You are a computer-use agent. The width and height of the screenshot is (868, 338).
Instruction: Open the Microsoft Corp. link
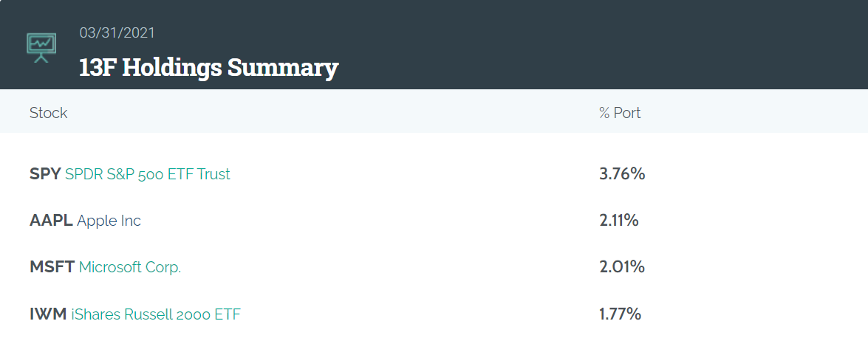pyautogui.click(x=130, y=267)
